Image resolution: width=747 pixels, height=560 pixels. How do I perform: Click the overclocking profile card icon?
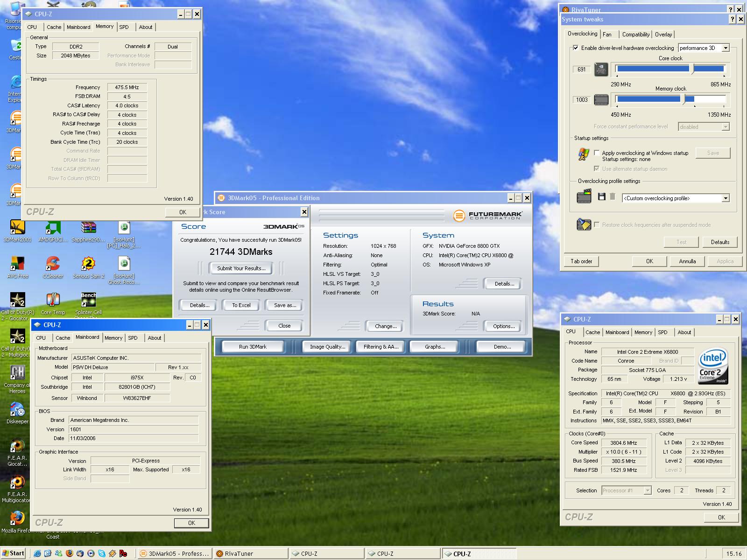[584, 197]
